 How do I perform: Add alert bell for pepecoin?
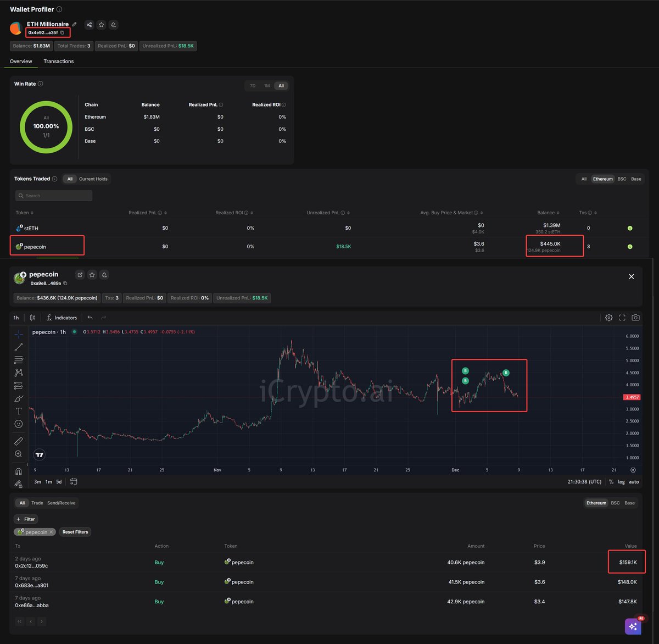coord(104,275)
